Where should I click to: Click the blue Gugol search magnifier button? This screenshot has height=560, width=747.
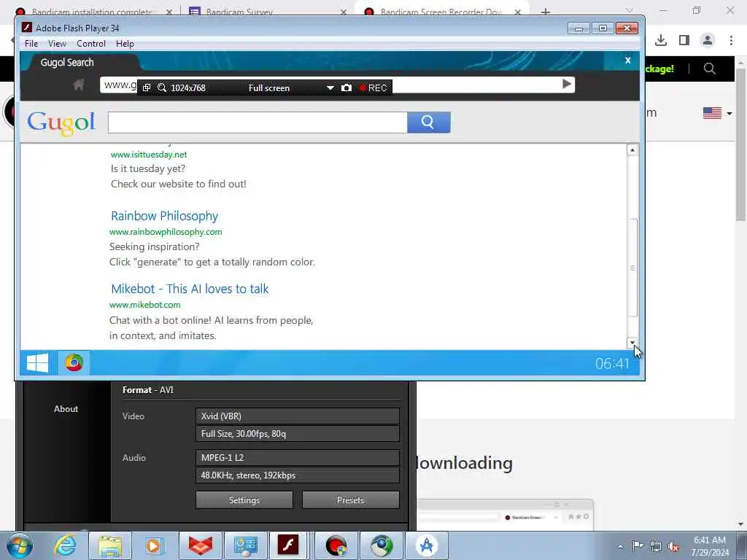point(429,122)
